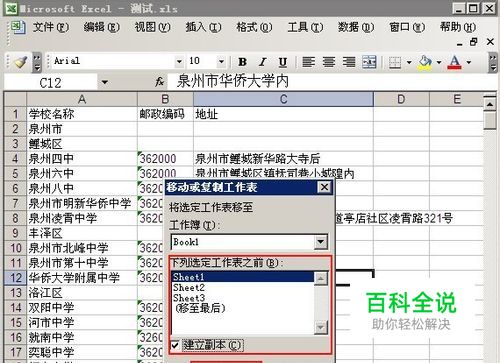This screenshot has height=363, width=500.
Task: Click the worksheet vertical scroll up arrow
Action: pyautogui.click(x=490, y=104)
